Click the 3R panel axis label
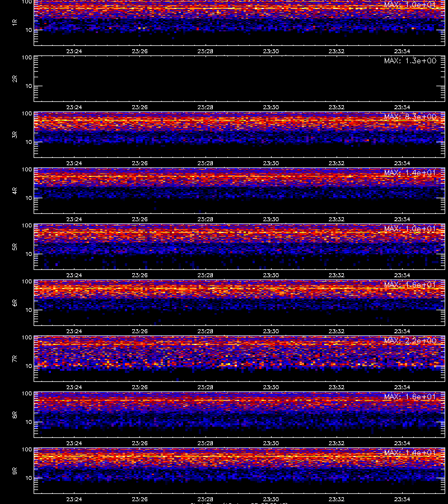The image size is (448, 504). [15, 134]
